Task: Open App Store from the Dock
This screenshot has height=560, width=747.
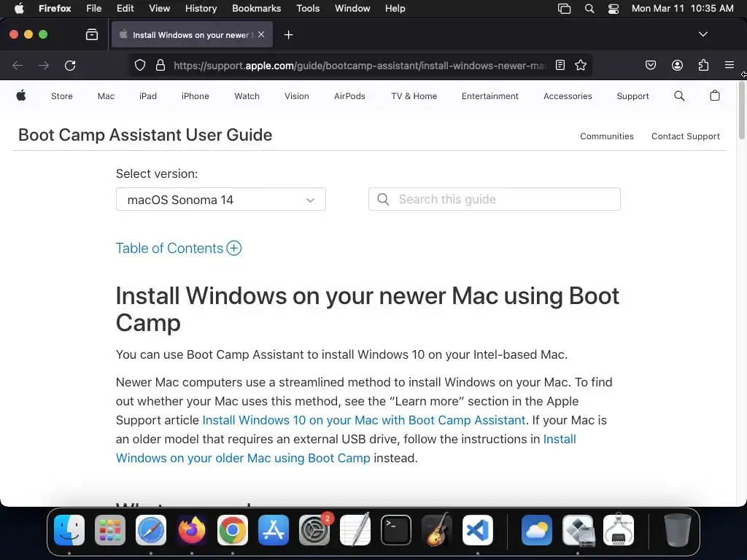Action: pyautogui.click(x=274, y=530)
